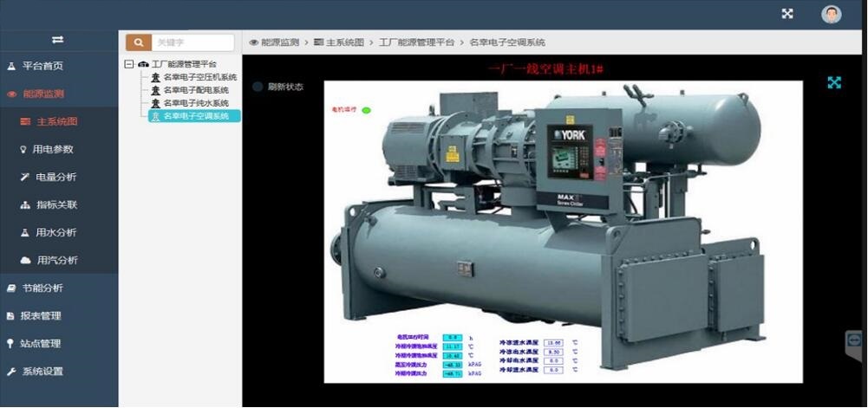
Task: Open 用水分析 in the sidebar
Action: click(55, 233)
